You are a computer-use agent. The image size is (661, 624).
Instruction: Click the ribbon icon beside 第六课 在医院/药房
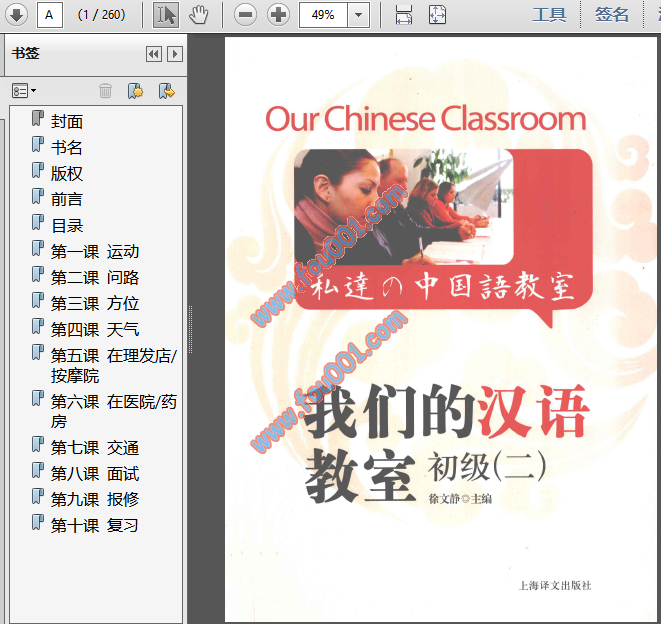[x=38, y=398]
